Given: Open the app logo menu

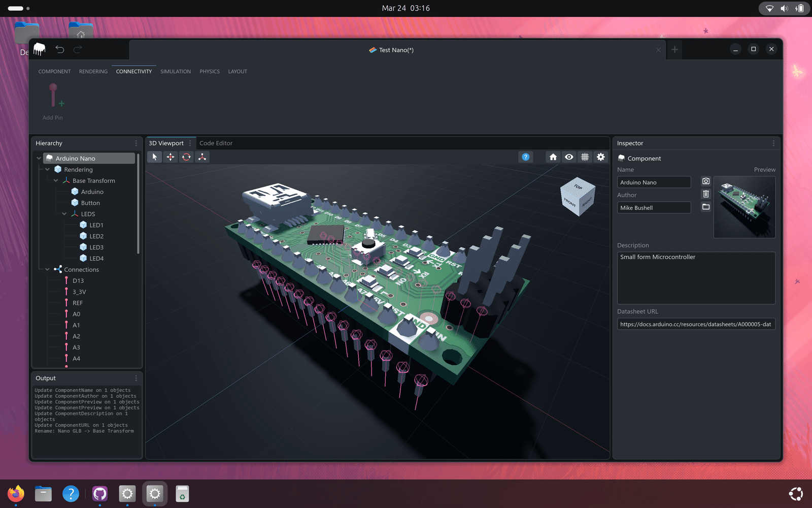Looking at the screenshot, I should click(40, 49).
